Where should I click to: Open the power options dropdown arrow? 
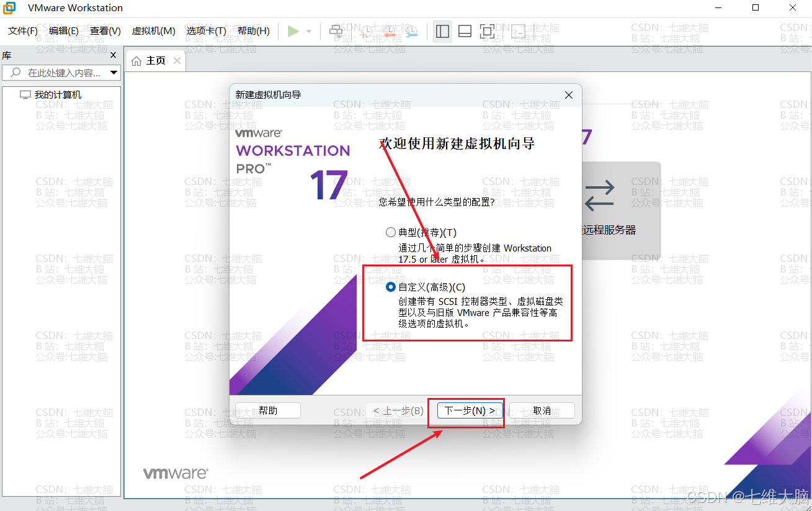click(309, 31)
